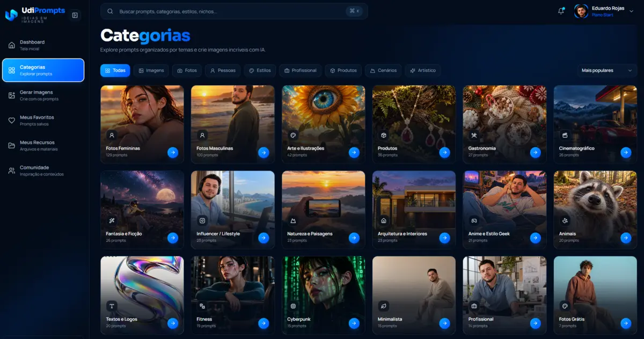Collapse sidebar using panel toggle icon
Viewport: 644px width, 339px height.
[75, 15]
